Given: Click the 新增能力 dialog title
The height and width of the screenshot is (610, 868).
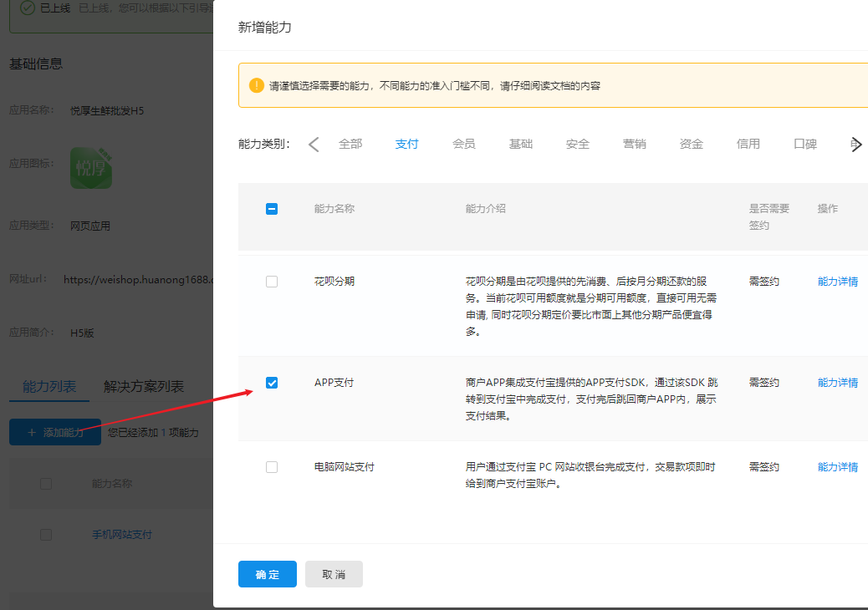Looking at the screenshot, I should click(264, 27).
